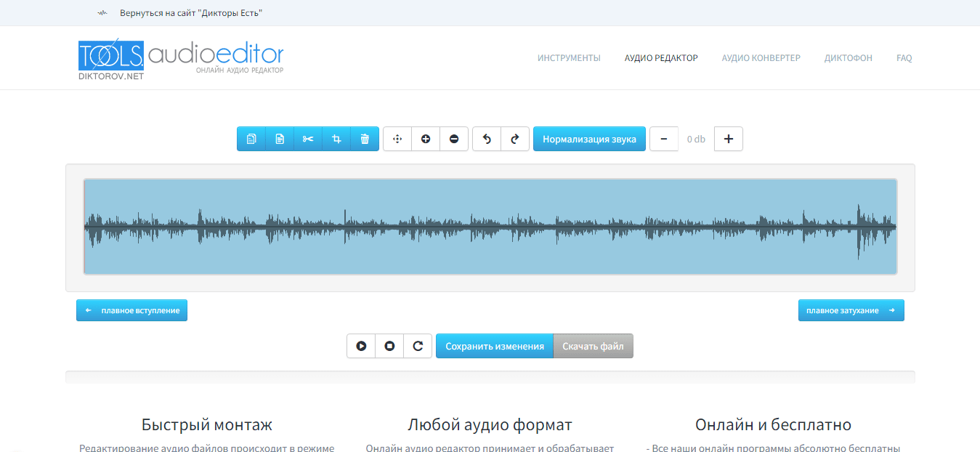Screen dimensions: 980x452
Task: Delete audio with the trash icon
Action: tap(365, 139)
